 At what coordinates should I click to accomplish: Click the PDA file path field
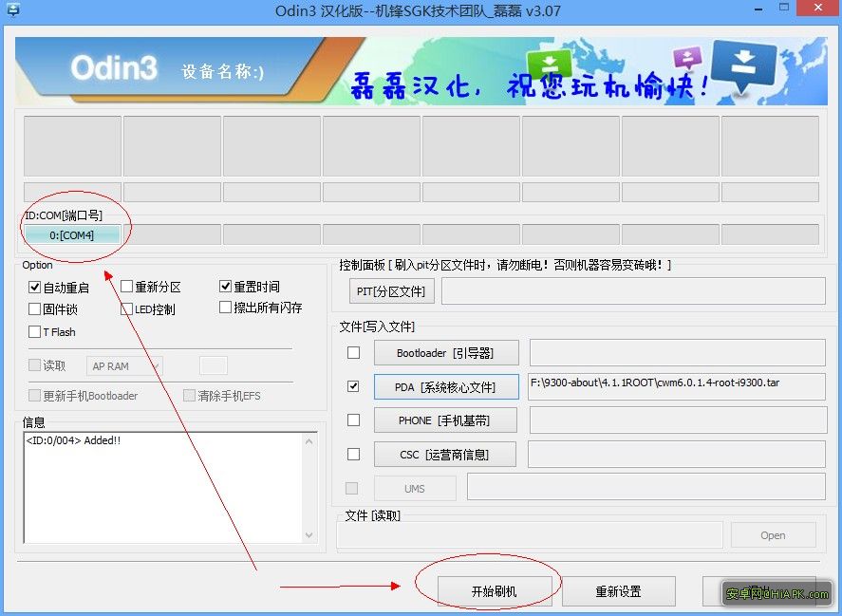pos(677,386)
